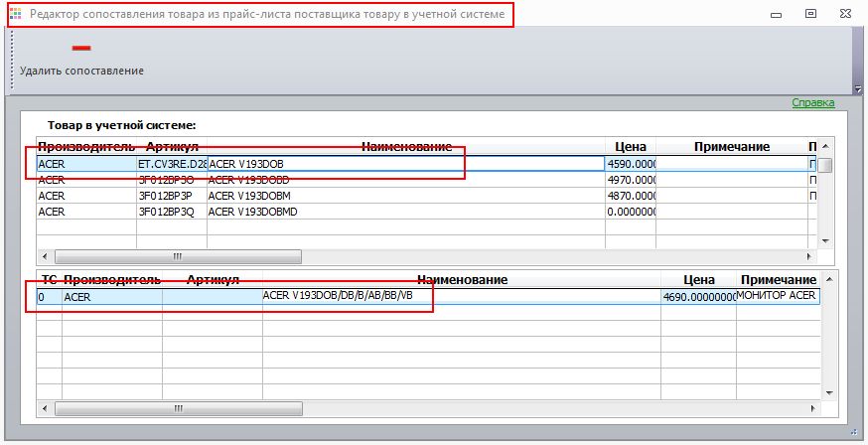Click the application icon in title bar
The image size is (868, 445).
click(16, 14)
